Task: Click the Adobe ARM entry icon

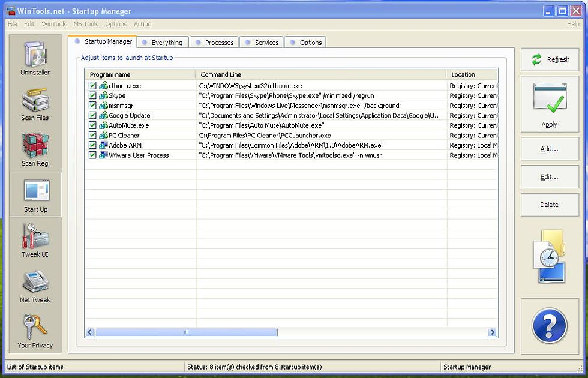Action: [x=103, y=145]
